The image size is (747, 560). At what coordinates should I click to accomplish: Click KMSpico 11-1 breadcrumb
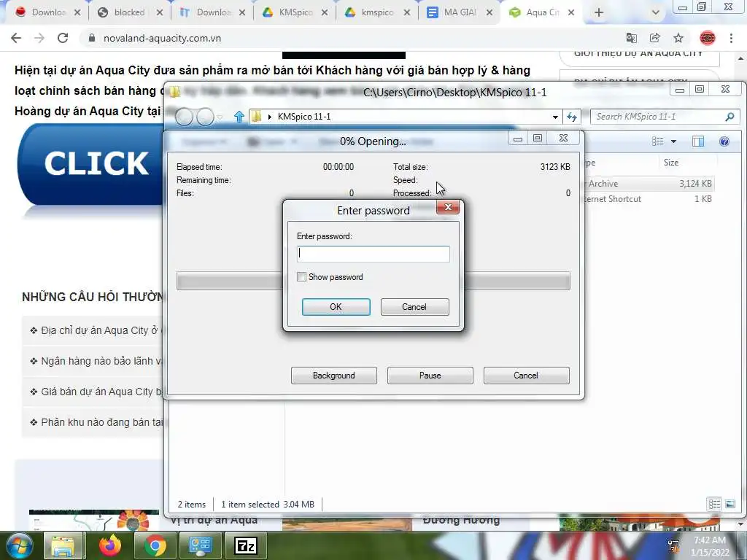pyautogui.click(x=304, y=117)
